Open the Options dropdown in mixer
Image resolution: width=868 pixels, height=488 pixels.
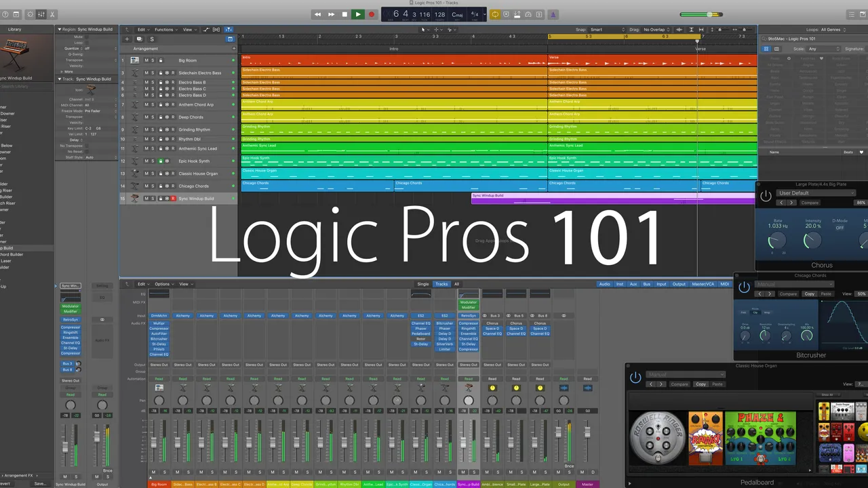point(163,284)
